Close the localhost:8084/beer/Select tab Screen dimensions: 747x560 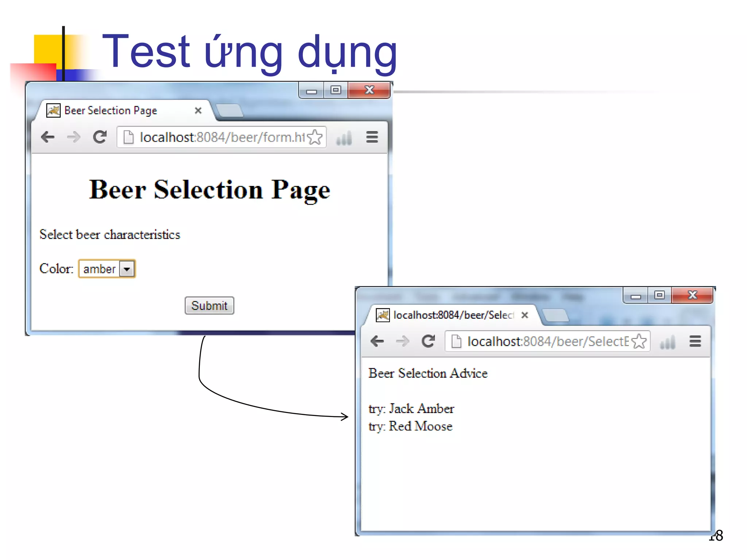[x=525, y=315]
